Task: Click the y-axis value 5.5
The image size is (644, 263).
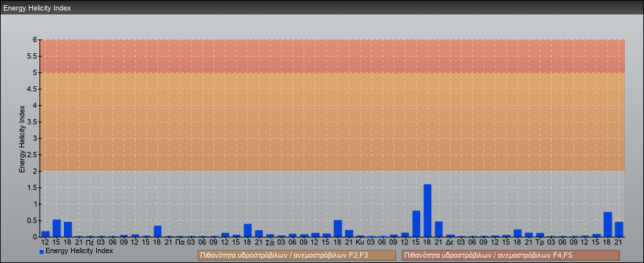Action: (33, 56)
